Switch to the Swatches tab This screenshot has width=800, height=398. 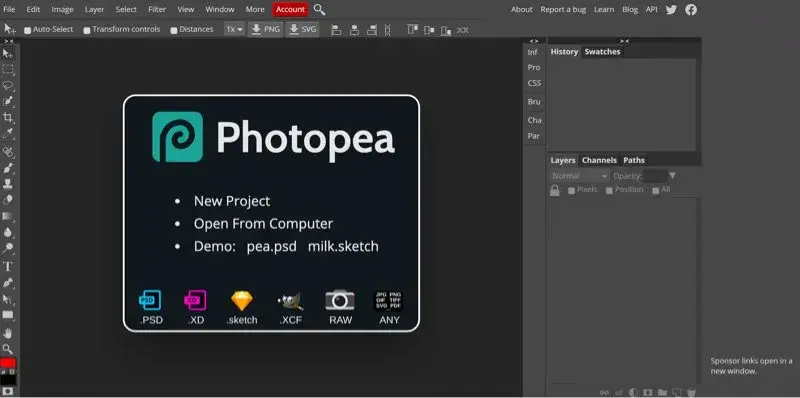(x=602, y=52)
